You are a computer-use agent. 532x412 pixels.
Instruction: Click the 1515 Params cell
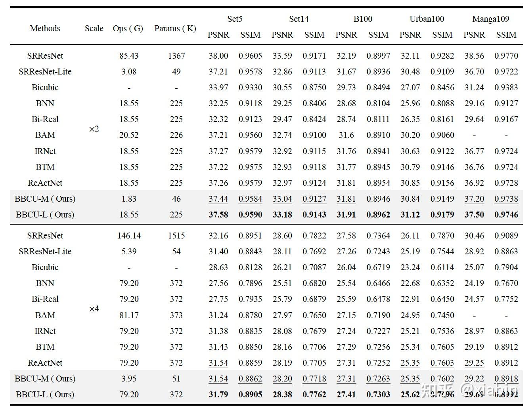coord(176,236)
